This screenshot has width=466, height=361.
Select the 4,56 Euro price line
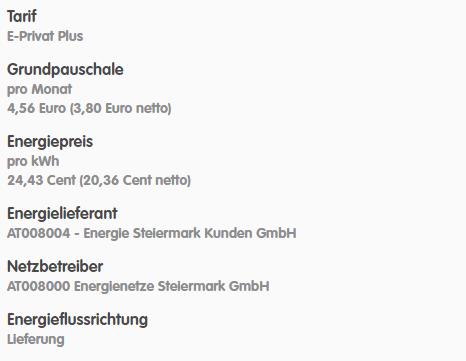click(89, 108)
